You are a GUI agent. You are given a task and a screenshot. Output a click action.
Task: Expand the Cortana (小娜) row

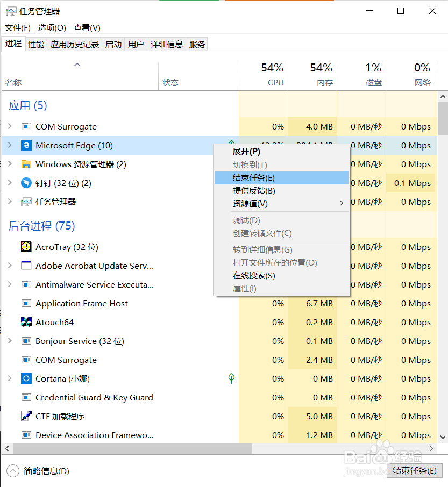pyautogui.click(x=10, y=378)
